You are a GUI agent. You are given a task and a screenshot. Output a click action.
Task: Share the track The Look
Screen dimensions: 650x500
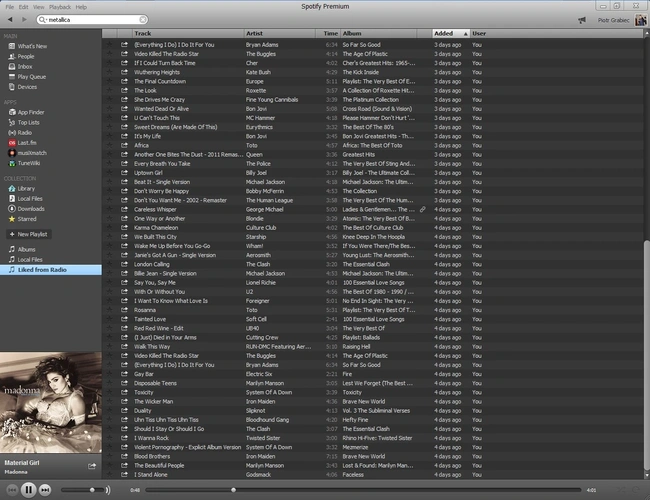coord(124,90)
